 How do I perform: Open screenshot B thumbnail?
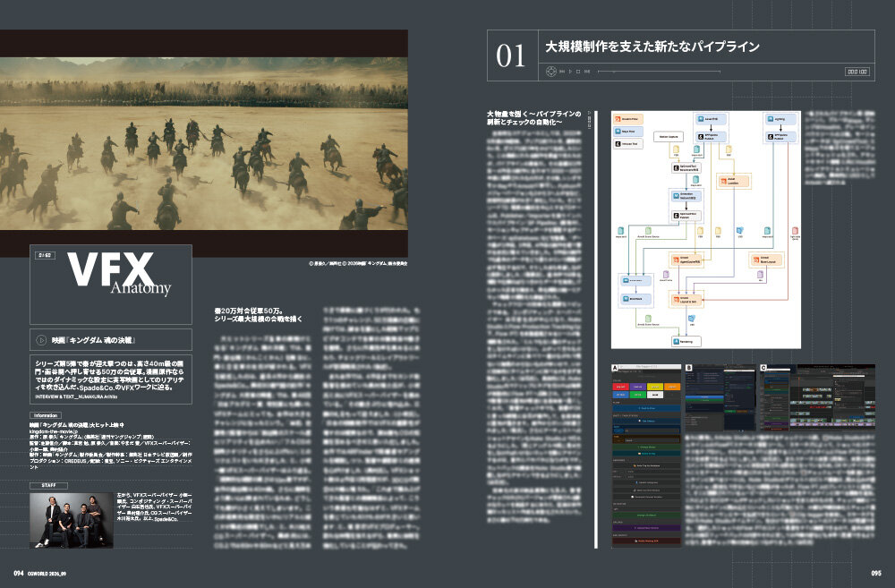(x=720, y=397)
